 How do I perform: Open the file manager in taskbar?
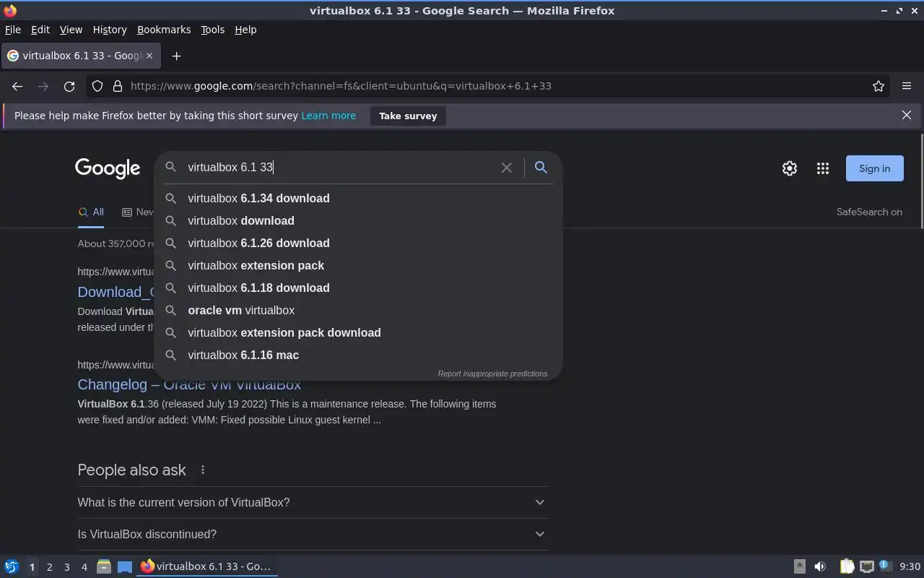pos(103,566)
